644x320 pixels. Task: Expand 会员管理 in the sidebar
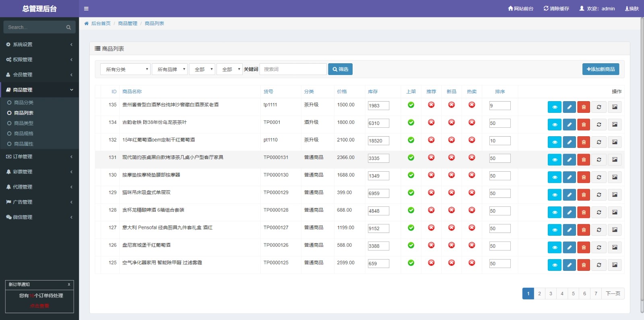39,75
